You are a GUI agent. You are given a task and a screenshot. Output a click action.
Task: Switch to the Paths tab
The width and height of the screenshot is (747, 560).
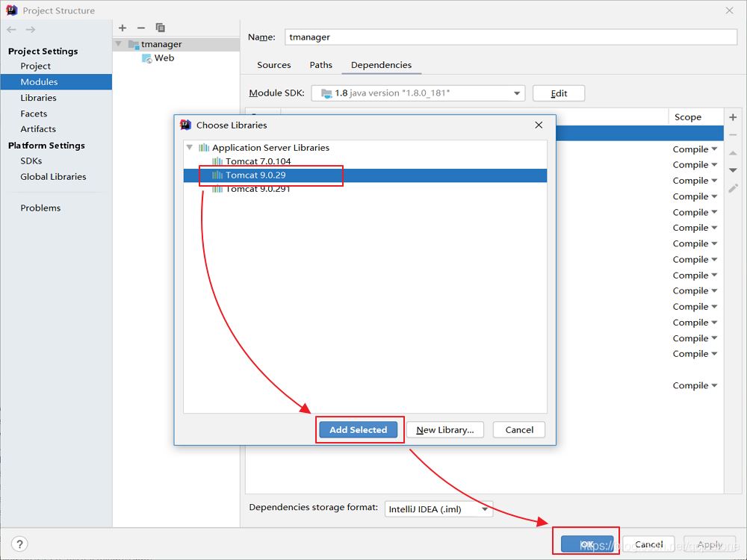click(x=320, y=65)
